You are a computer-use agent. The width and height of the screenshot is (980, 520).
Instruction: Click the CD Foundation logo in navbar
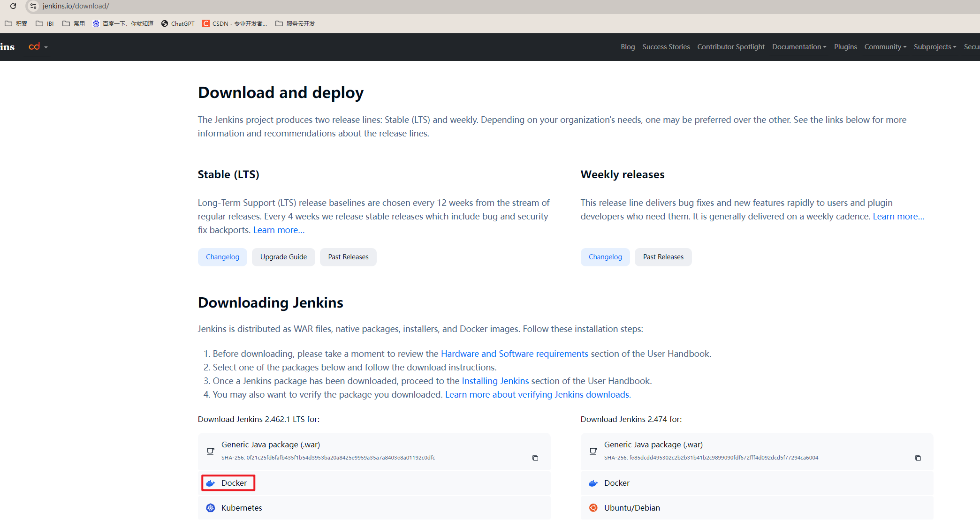point(34,46)
